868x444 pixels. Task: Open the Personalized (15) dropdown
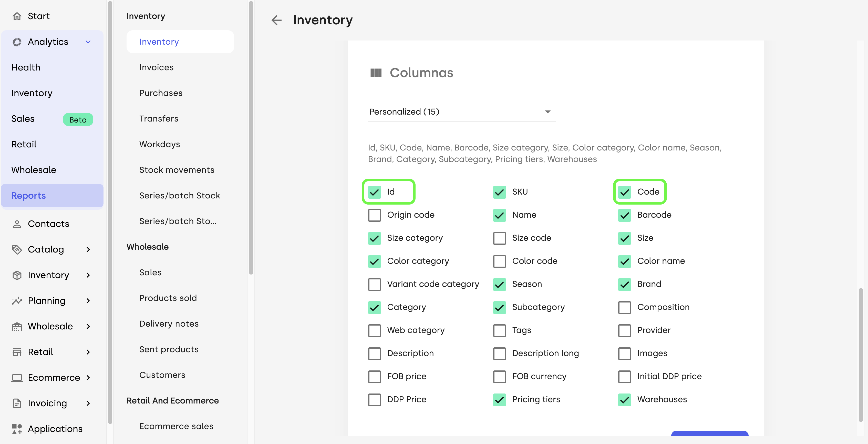click(x=462, y=112)
